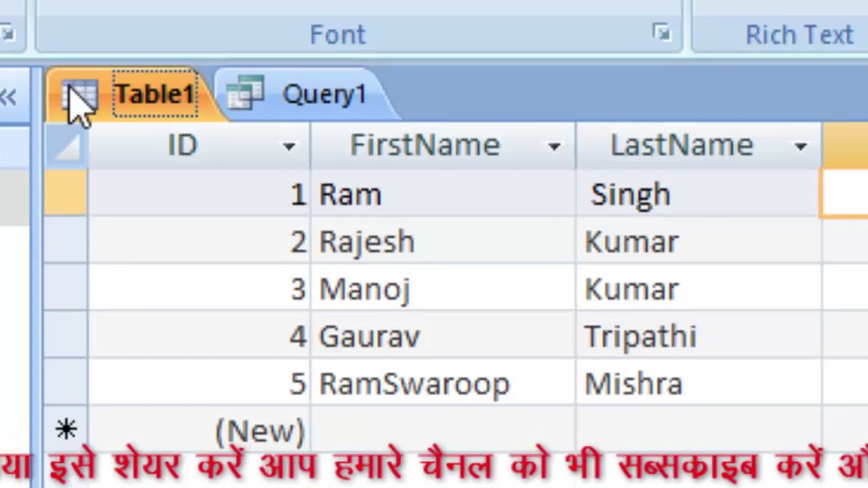Click the Rich Text group label
The height and width of the screenshot is (488, 868).
(x=799, y=35)
